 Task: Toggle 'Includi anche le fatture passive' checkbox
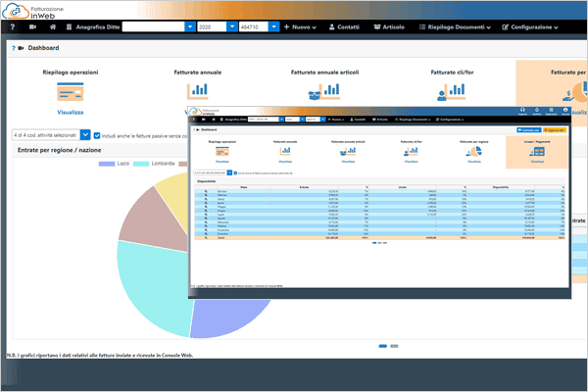pos(96,134)
